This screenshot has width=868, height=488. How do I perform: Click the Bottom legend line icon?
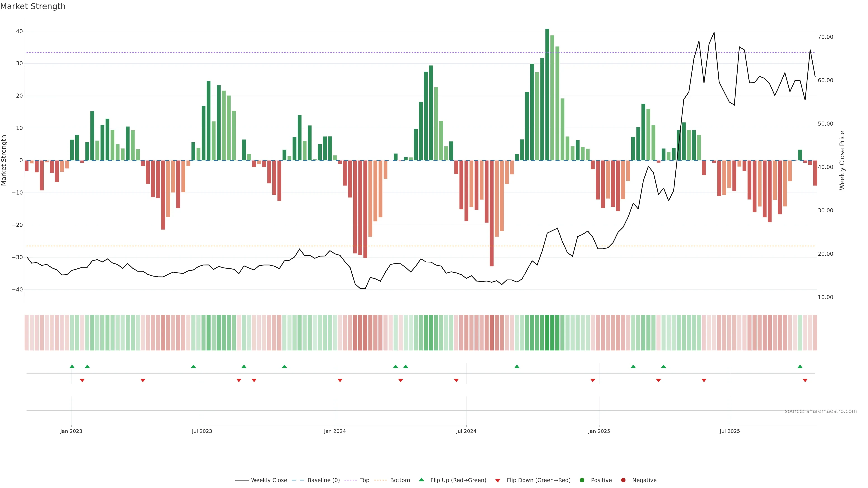click(380, 480)
